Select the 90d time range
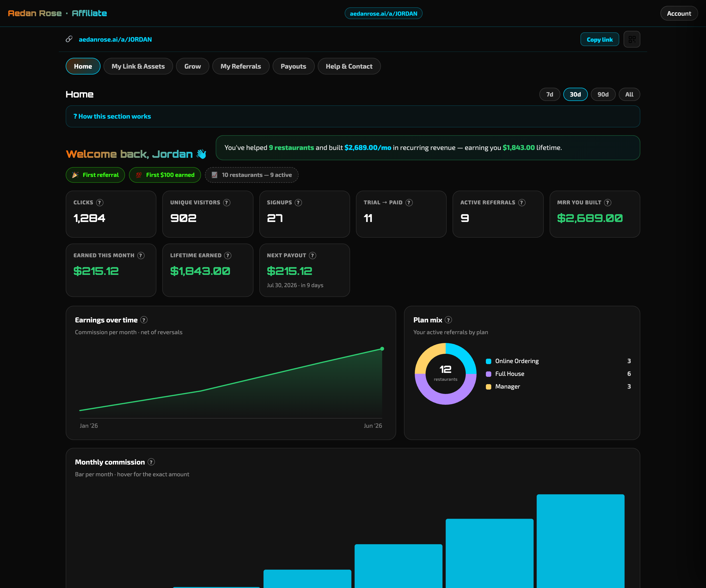The height and width of the screenshot is (588, 706). pyautogui.click(x=603, y=94)
